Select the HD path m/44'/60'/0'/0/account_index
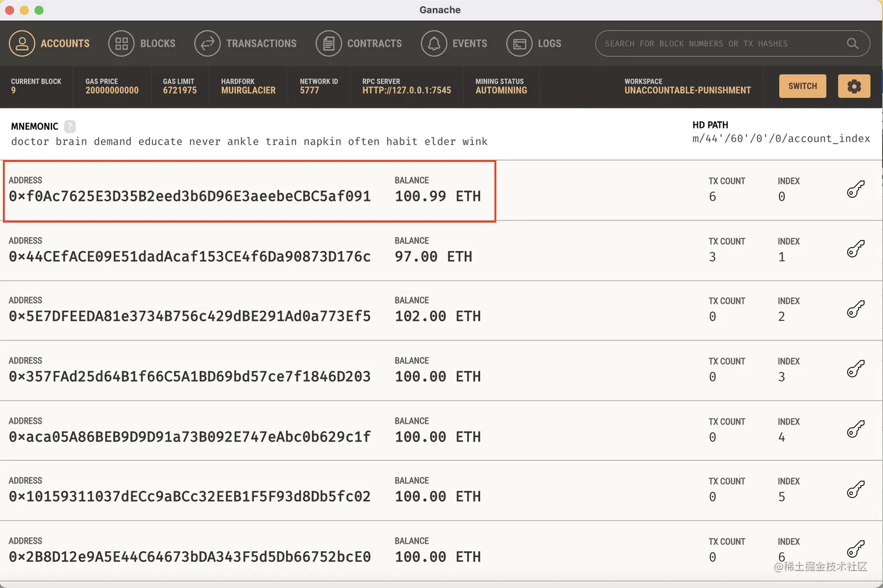The image size is (883, 588). pyautogui.click(x=781, y=138)
